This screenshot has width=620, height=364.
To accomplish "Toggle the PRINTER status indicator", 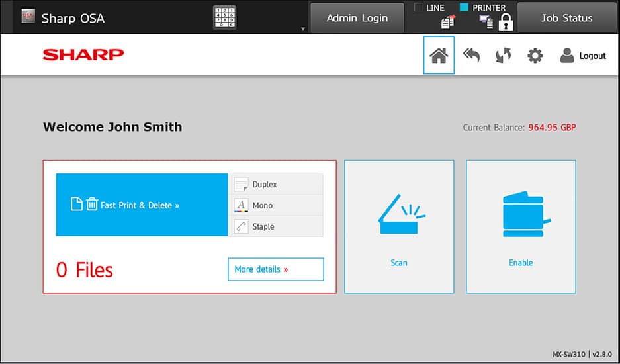I will click(x=465, y=7).
